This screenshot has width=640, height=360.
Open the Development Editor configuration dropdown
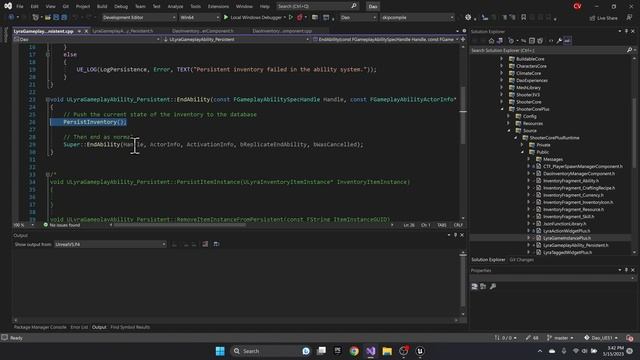(139, 18)
